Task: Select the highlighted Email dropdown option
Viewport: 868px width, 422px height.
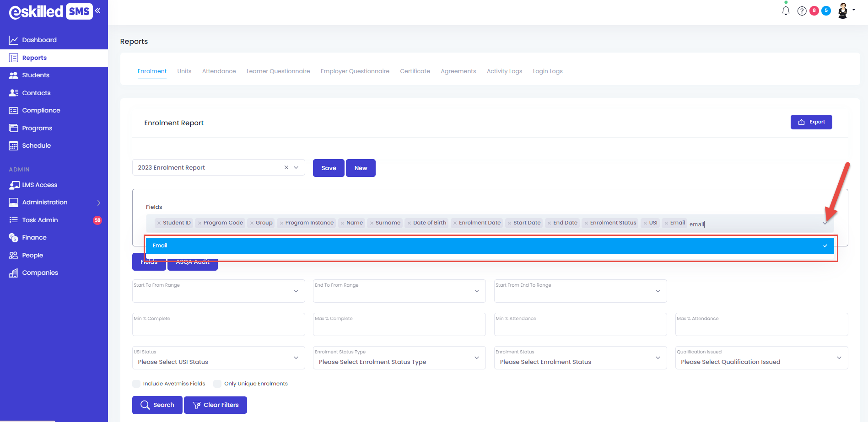Action: click(490, 246)
